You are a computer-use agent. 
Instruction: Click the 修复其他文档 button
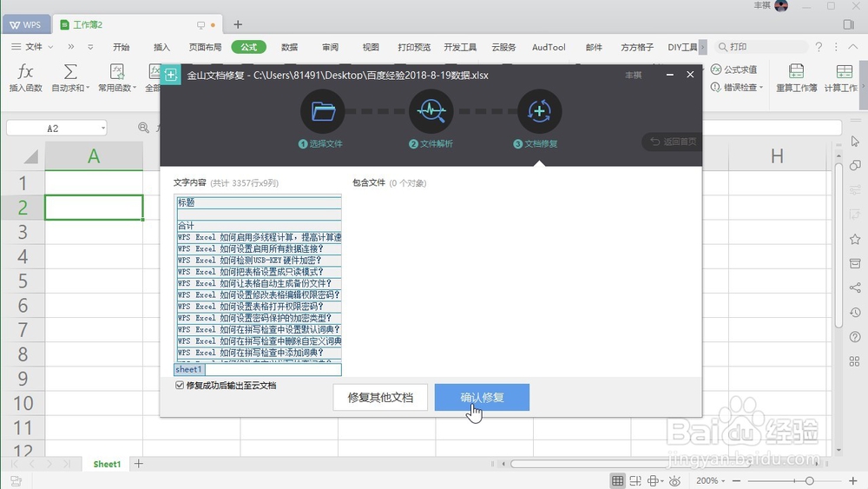pos(380,397)
